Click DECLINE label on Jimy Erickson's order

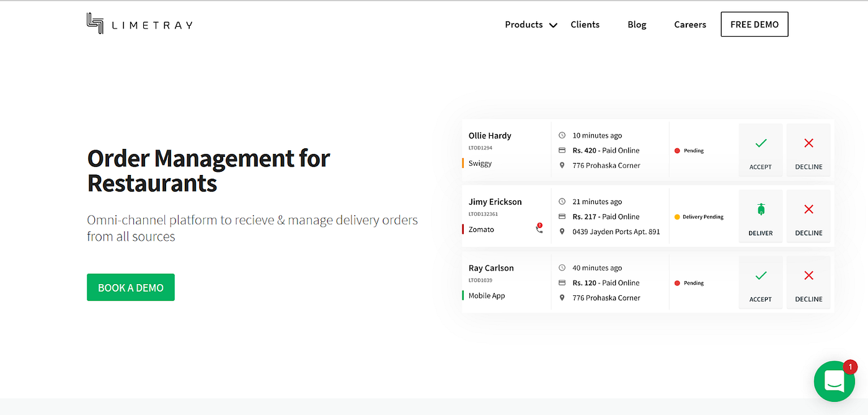tap(808, 233)
